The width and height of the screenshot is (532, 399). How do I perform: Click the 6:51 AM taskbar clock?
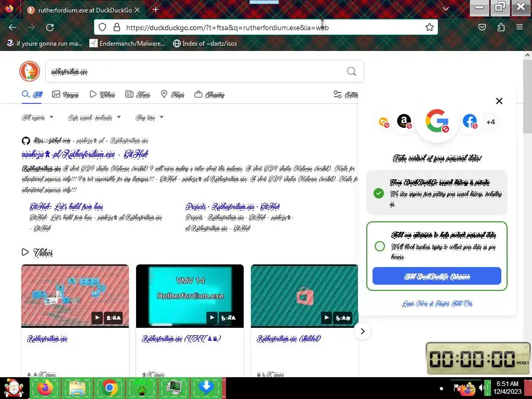507,384
